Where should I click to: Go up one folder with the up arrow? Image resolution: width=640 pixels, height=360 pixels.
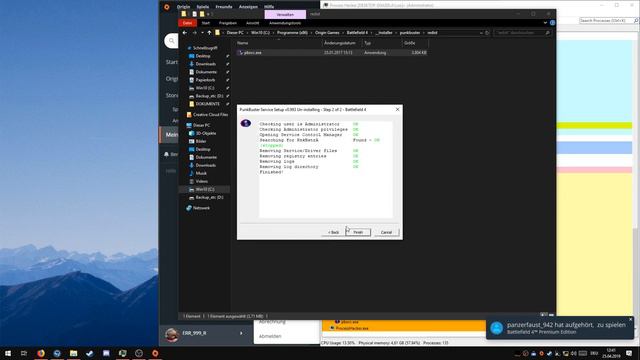point(209,33)
